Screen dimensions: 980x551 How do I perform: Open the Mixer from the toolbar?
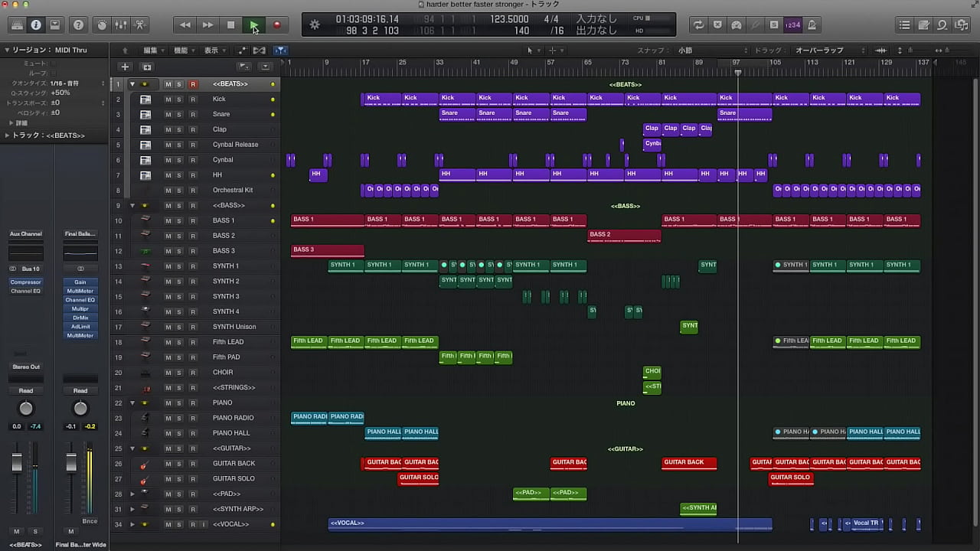121,24
